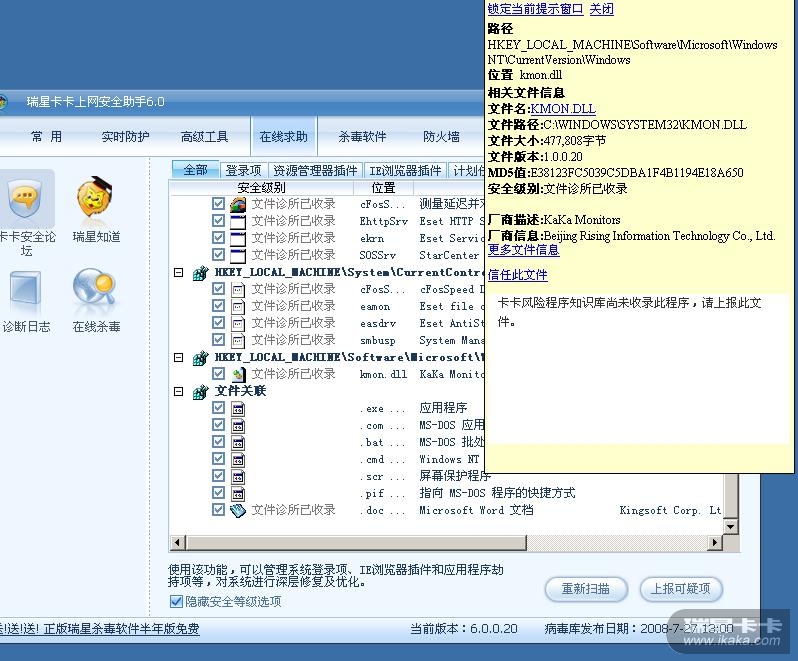
Task: Select the 登录项 filter tab
Action: coord(243,170)
